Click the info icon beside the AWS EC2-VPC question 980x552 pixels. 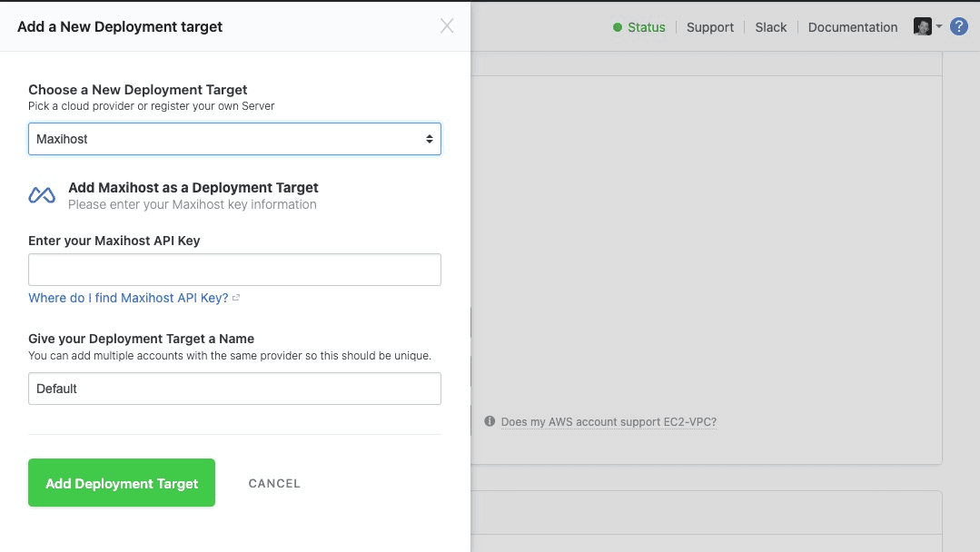tap(490, 421)
